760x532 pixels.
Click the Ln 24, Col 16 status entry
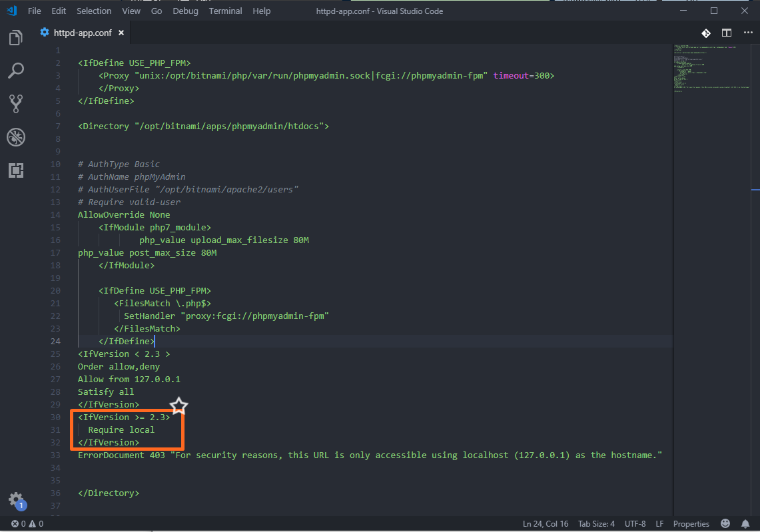click(546, 524)
